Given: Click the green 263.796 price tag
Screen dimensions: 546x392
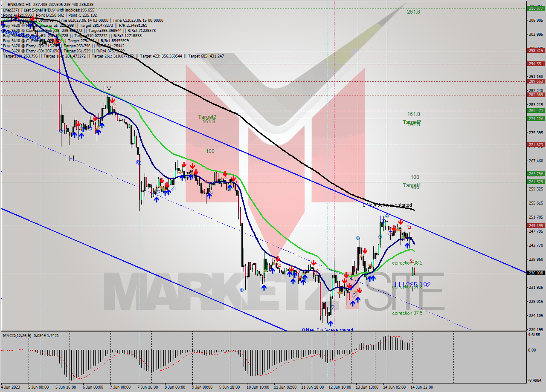Looking at the screenshot, I should pyautogui.click(x=536, y=173).
